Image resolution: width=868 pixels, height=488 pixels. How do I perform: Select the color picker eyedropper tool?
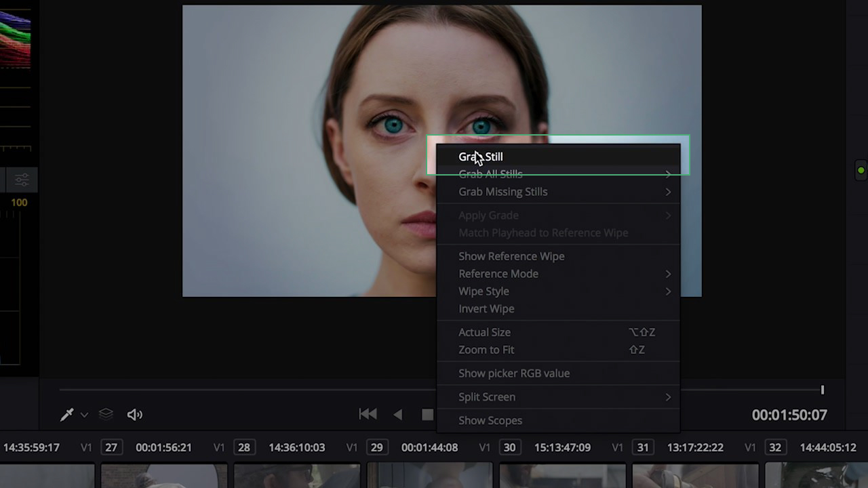pyautogui.click(x=66, y=414)
